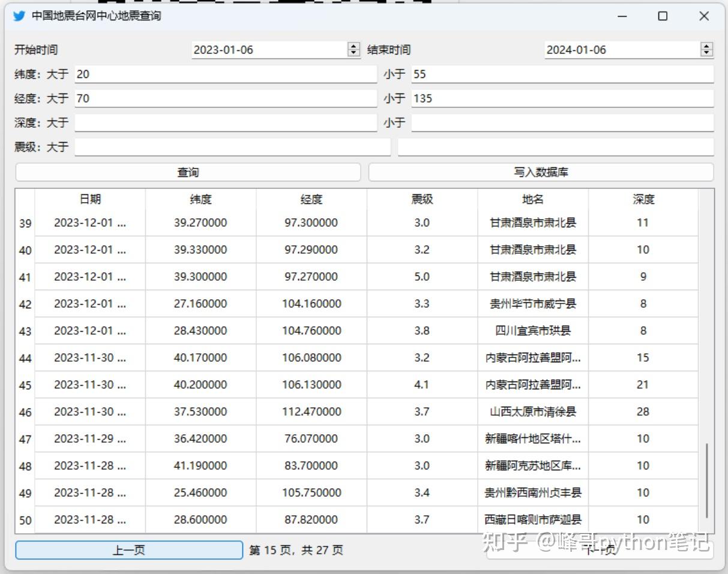Click the magnitude 震级 greater-than input

(x=232, y=147)
